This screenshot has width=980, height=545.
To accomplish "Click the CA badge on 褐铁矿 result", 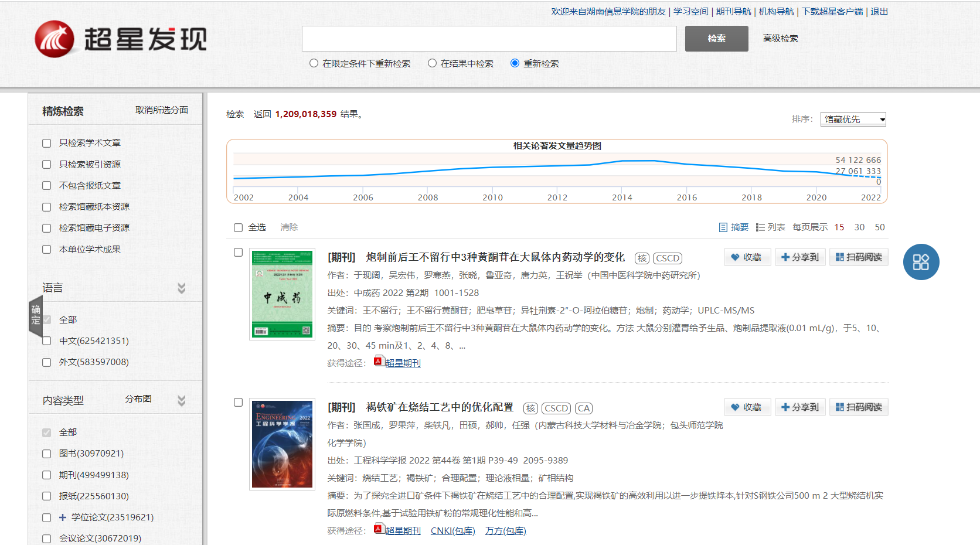I will click(x=584, y=408).
